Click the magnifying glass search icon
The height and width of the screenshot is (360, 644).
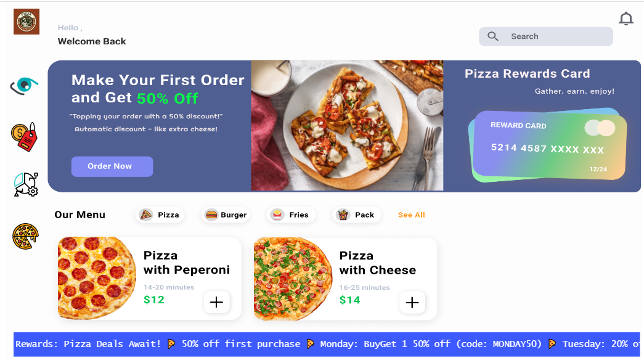tap(493, 36)
